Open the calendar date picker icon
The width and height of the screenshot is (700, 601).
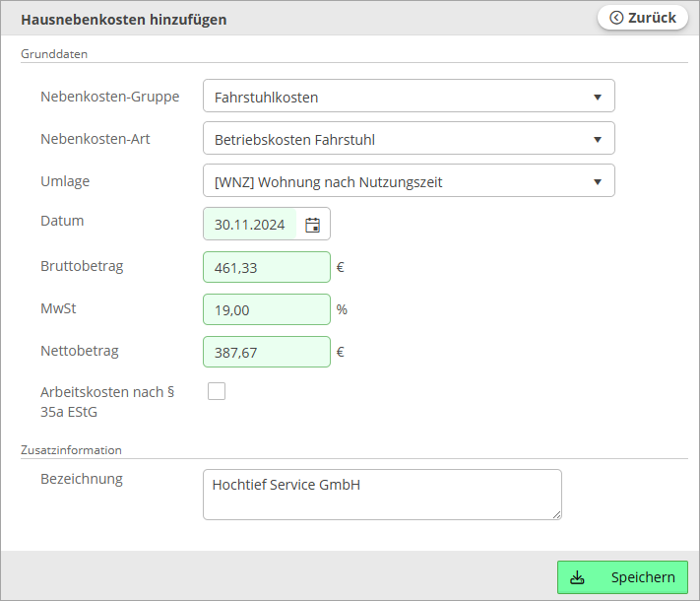click(x=312, y=225)
